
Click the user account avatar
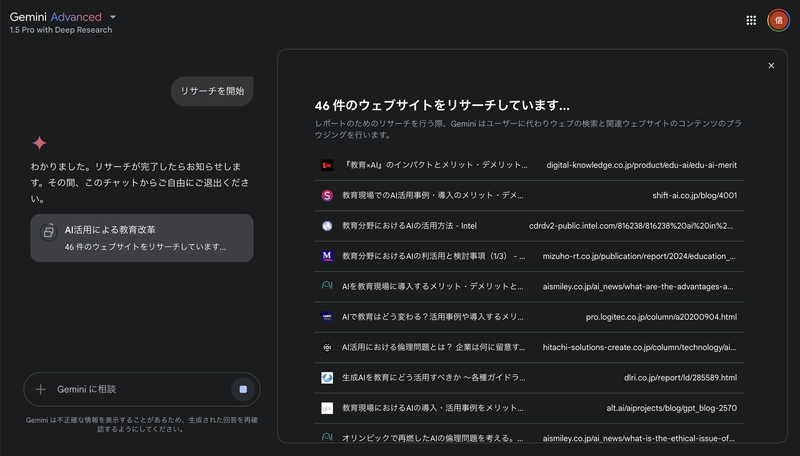click(x=778, y=20)
